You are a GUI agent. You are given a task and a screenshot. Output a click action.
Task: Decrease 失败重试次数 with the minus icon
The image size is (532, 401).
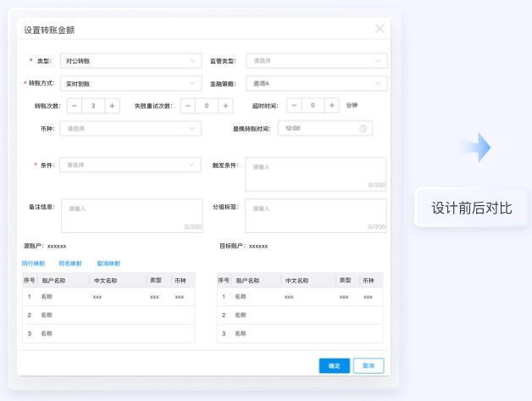(188, 106)
